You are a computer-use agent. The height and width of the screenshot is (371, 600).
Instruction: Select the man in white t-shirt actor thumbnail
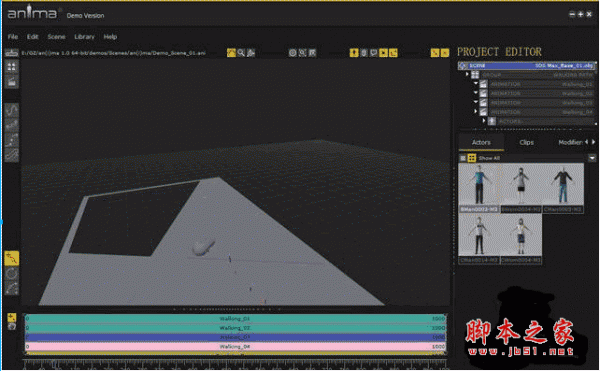click(479, 239)
